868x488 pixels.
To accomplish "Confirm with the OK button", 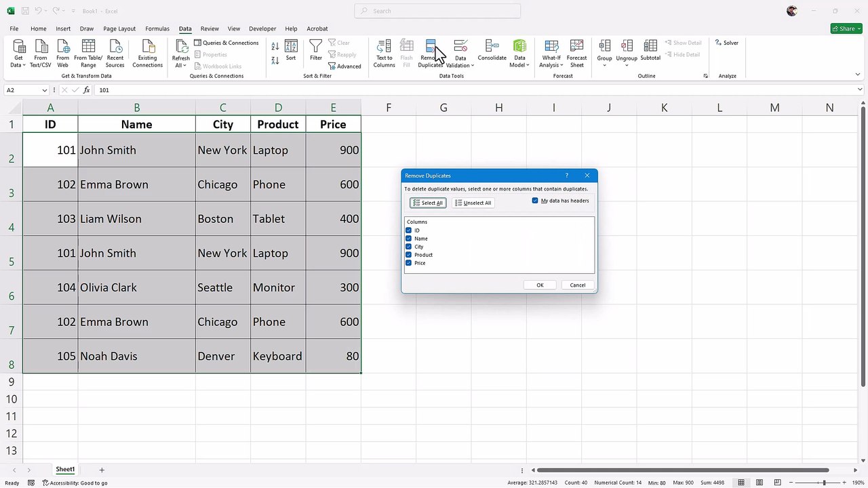I will click(540, 285).
